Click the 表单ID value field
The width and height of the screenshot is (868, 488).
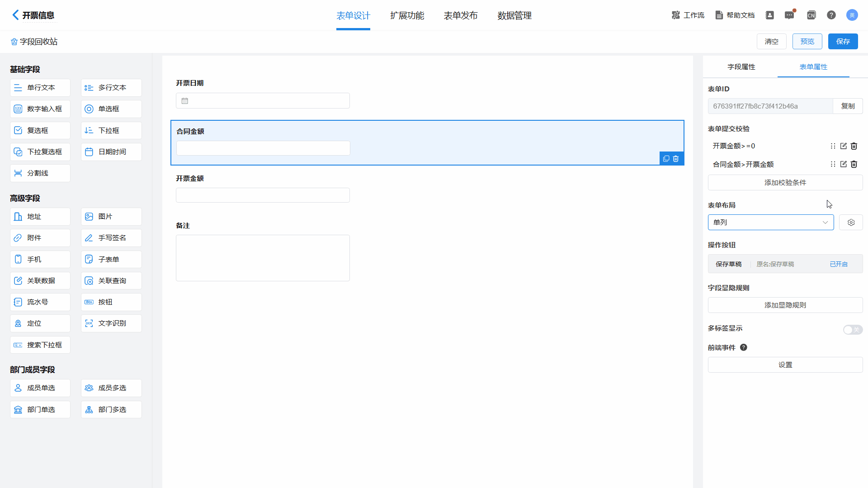coord(770,106)
